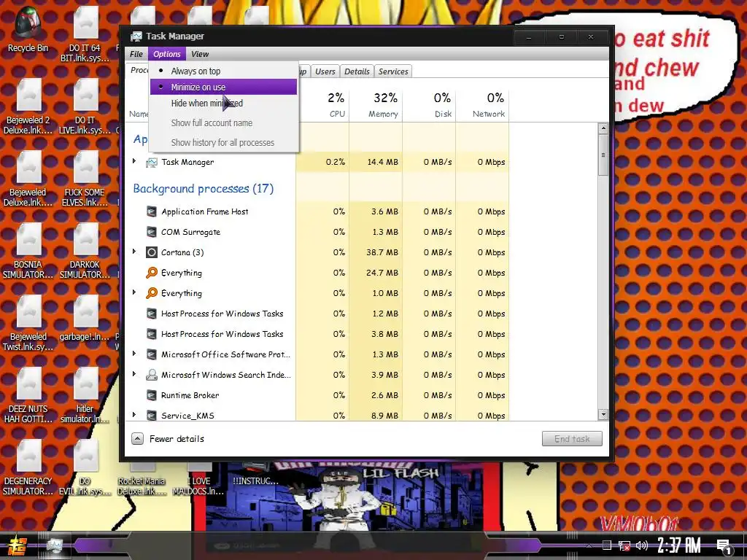Select the DEGENERACY SIMULATOR desktop icon
Screen dimensions: 747x560
[x=28, y=469]
